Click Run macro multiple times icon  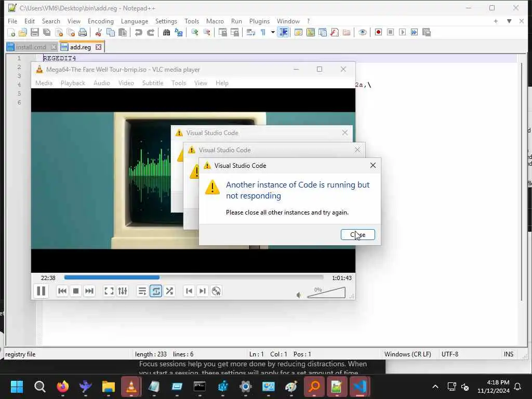pyautogui.click(x=414, y=33)
